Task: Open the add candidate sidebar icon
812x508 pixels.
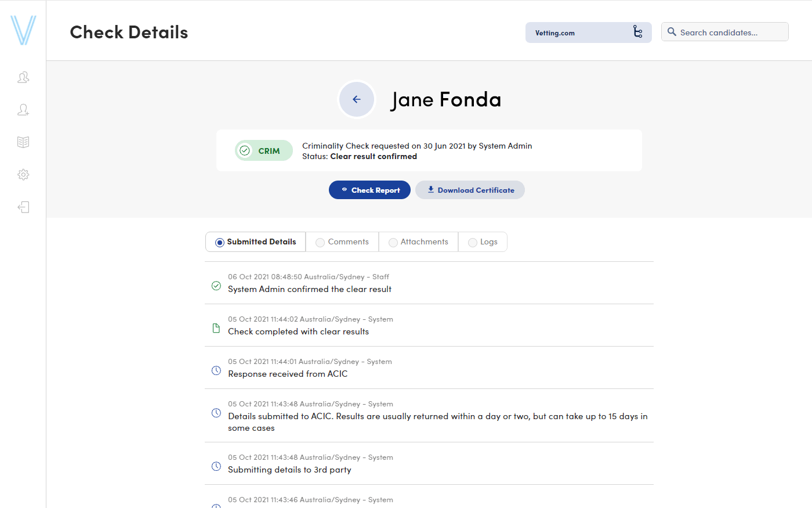Action: click(x=23, y=109)
